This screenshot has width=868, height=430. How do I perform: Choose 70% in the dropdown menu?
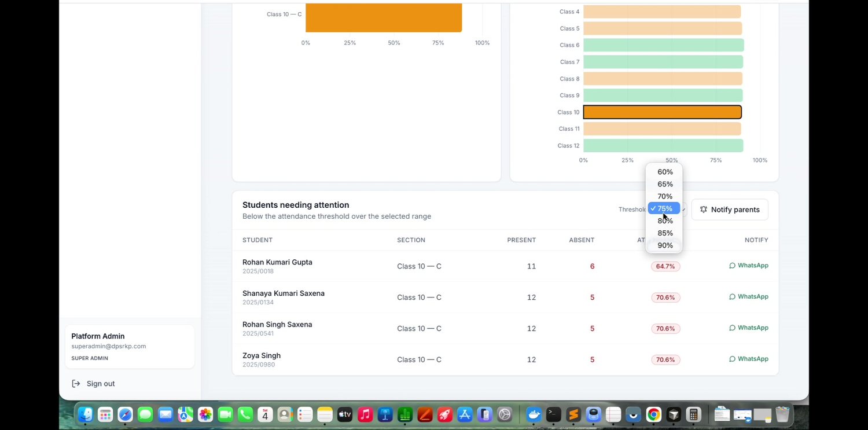[664, 196]
